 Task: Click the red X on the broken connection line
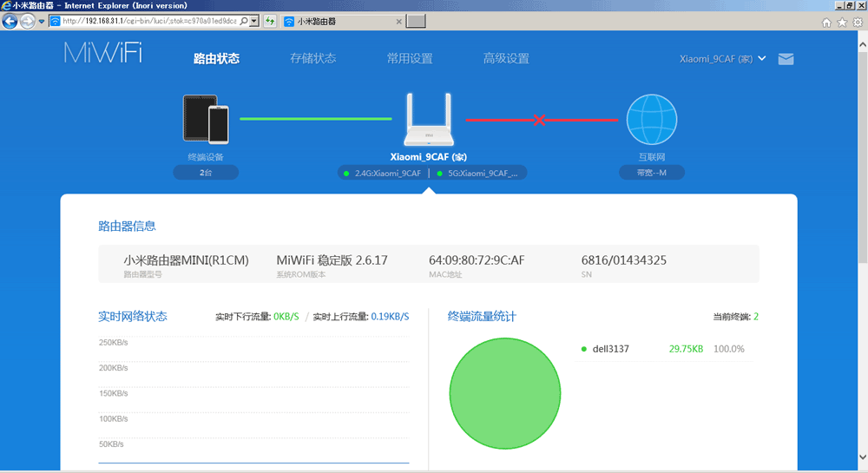[539, 119]
